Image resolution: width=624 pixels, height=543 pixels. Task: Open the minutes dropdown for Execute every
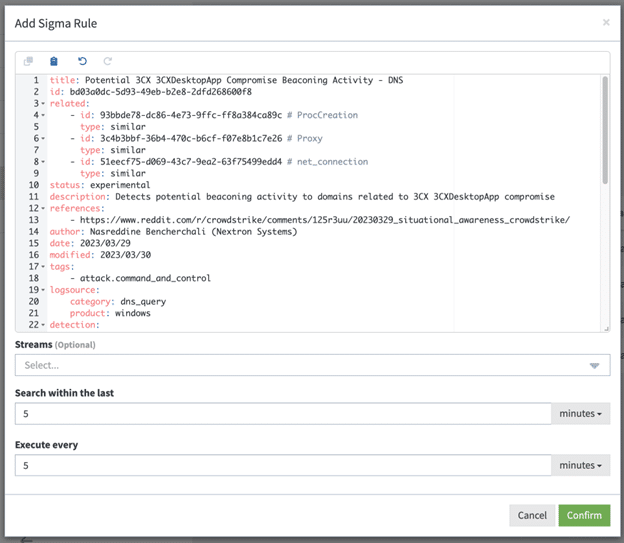point(580,465)
